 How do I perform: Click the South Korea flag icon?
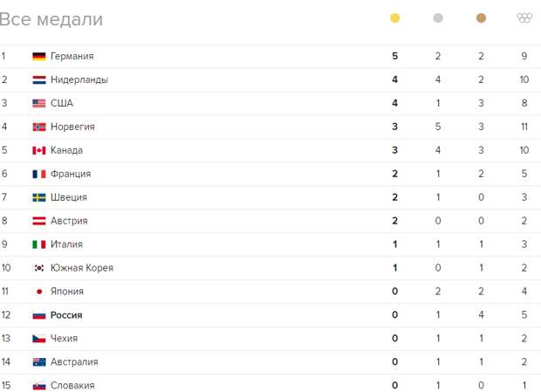coord(39,268)
